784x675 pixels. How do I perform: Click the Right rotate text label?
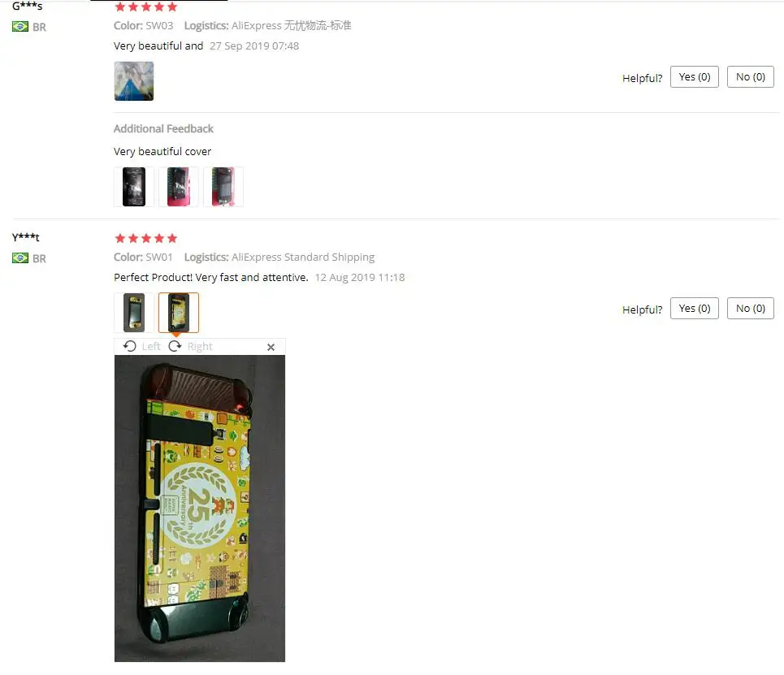[200, 347]
